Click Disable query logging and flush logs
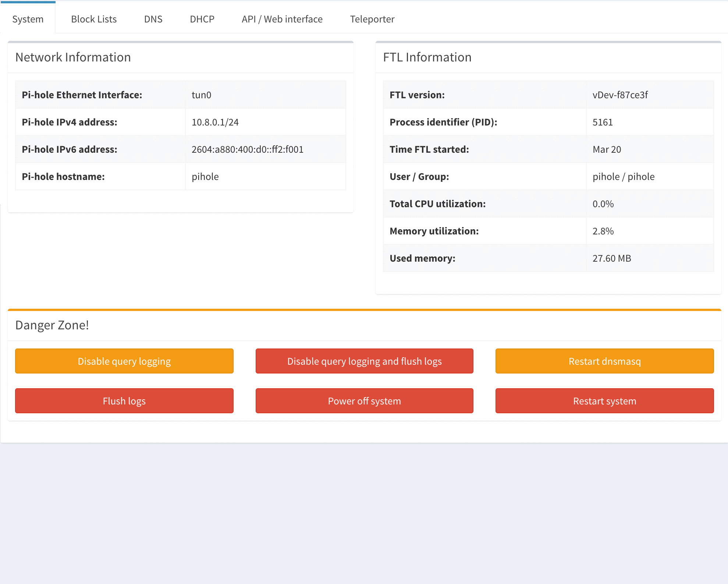The width and height of the screenshot is (728, 584). point(364,361)
